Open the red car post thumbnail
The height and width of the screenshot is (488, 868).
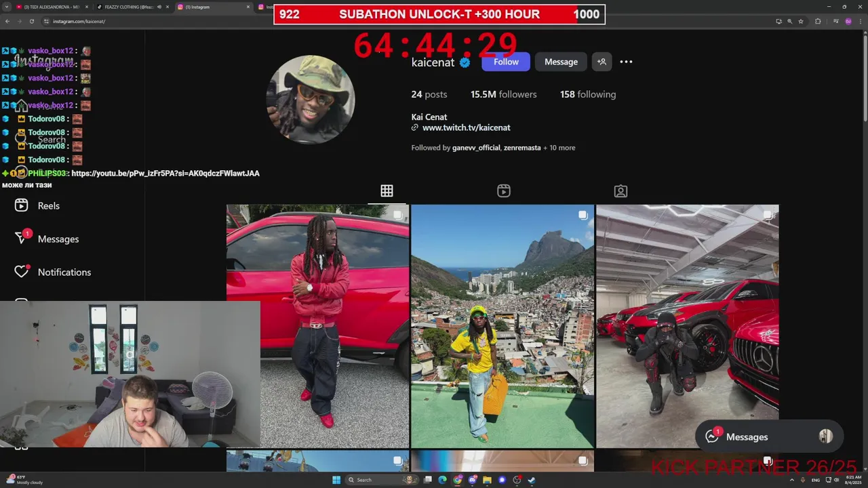(317, 326)
